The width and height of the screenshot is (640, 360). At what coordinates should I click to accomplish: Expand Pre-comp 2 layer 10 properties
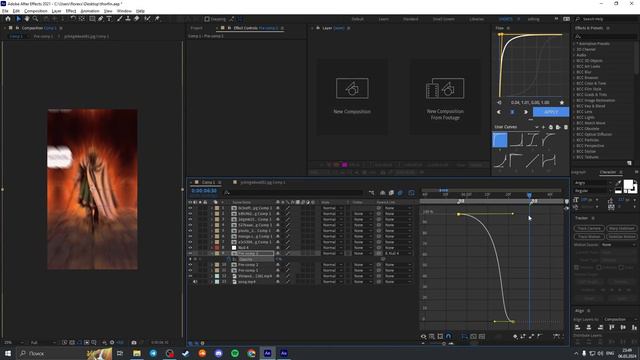pyautogui.click(x=212, y=265)
